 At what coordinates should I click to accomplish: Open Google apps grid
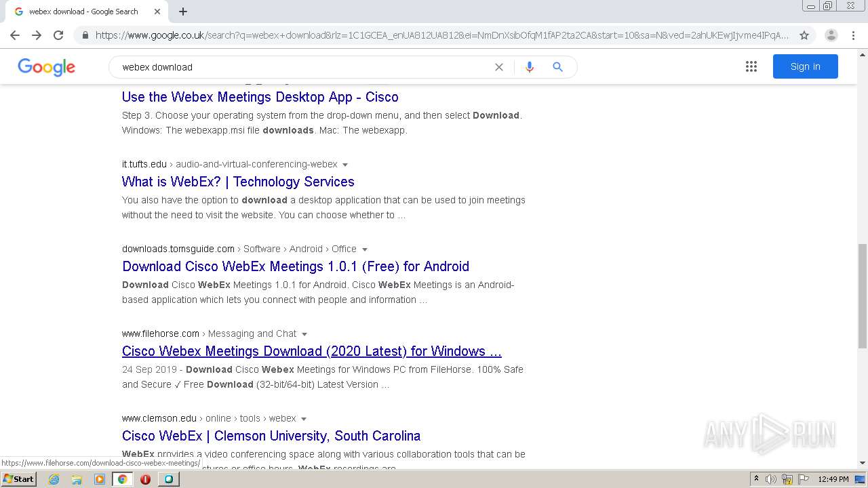751,66
